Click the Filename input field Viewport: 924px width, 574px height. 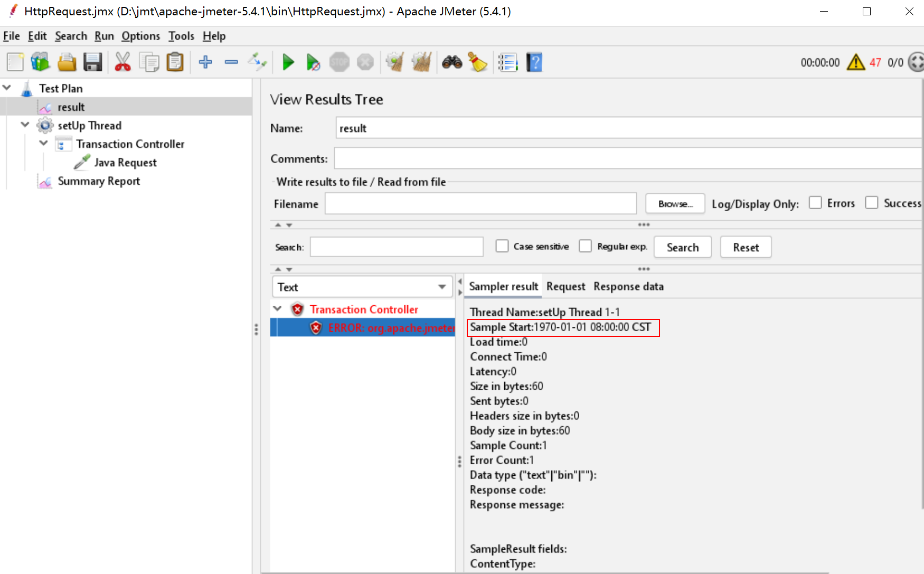point(480,204)
